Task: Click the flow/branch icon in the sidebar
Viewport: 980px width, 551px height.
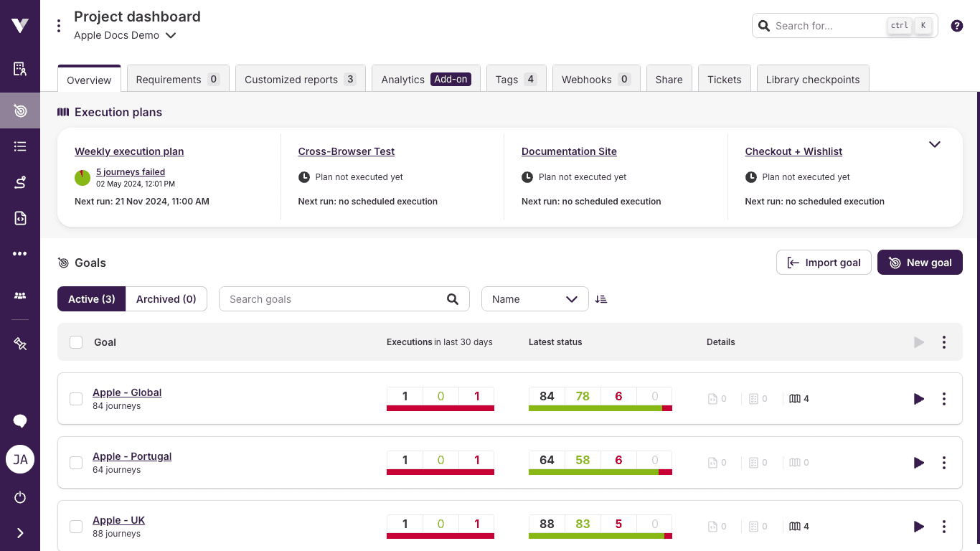Action: [19, 182]
